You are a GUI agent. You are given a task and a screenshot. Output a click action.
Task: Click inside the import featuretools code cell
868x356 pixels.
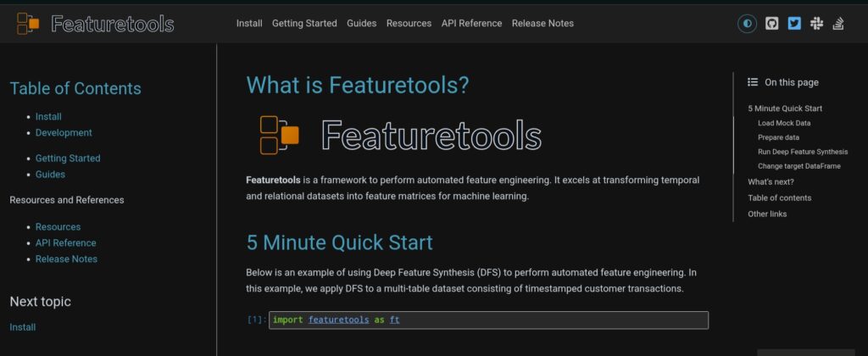488,320
